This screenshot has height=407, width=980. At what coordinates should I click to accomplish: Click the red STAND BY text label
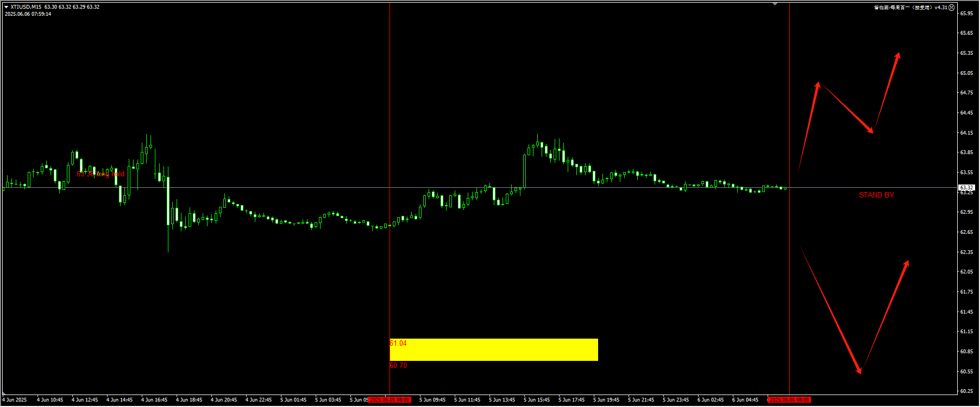point(876,195)
